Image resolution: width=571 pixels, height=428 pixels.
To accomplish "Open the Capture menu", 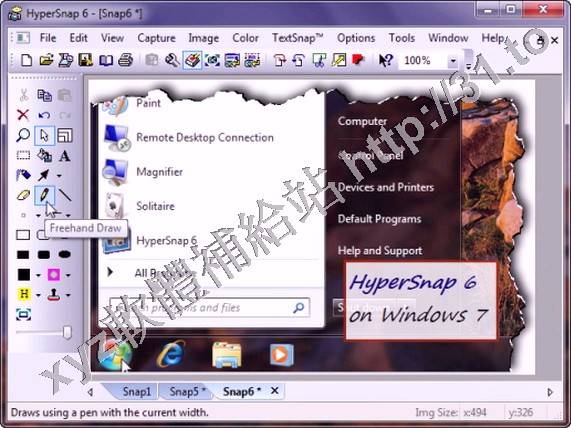I will [x=157, y=38].
